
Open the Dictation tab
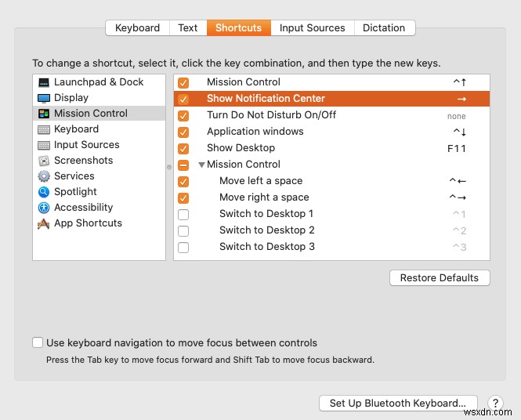[x=384, y=28]
